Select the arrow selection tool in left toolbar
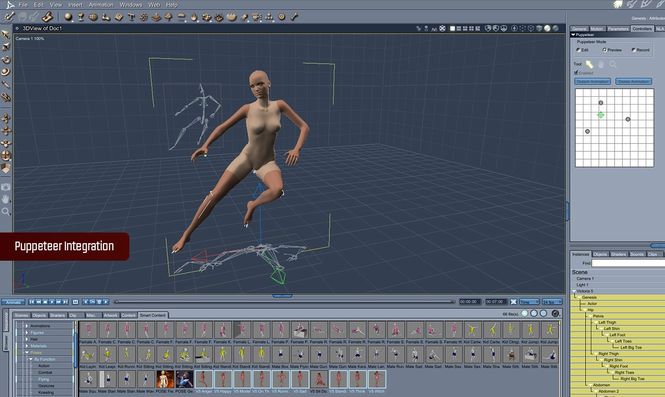 [x=6, y=34]
